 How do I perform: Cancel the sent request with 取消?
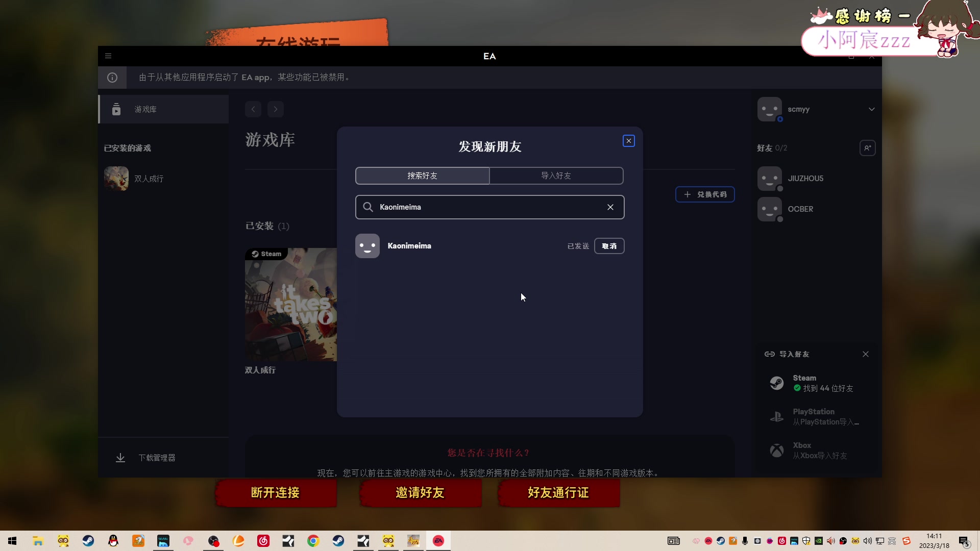(609, 246)
